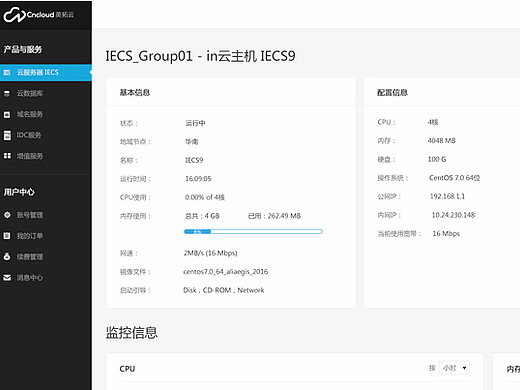Open the 小时 time range dropdown
This screenshot has width=520, height=390.
pos(454,368)
